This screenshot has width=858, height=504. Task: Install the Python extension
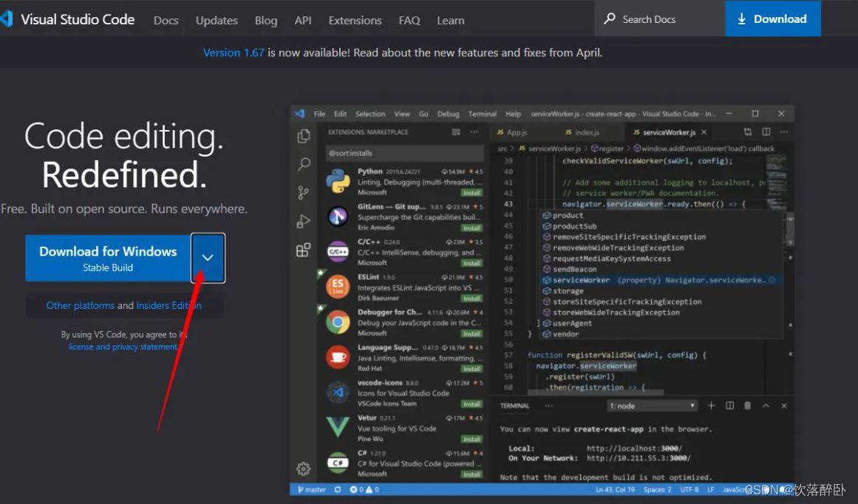coord(471,193)
